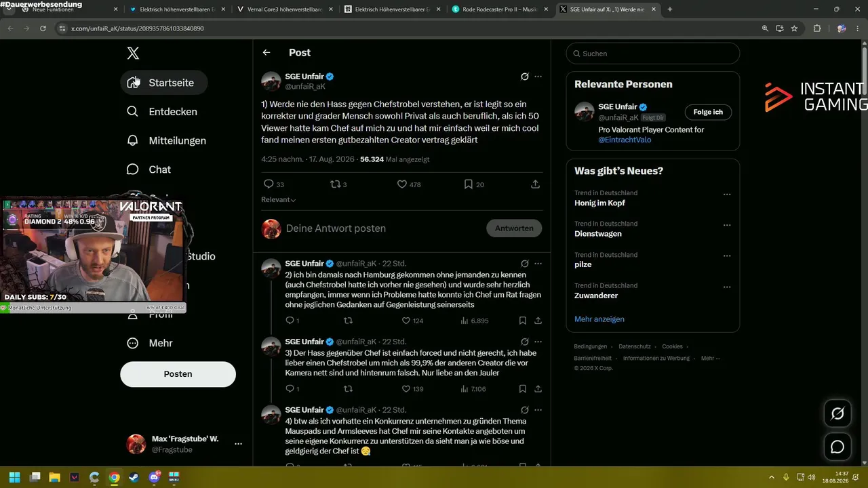Viewport: 868px width, 488px height.
Task: Repost the reply about Hamburg
Action: tap(348, 321)
